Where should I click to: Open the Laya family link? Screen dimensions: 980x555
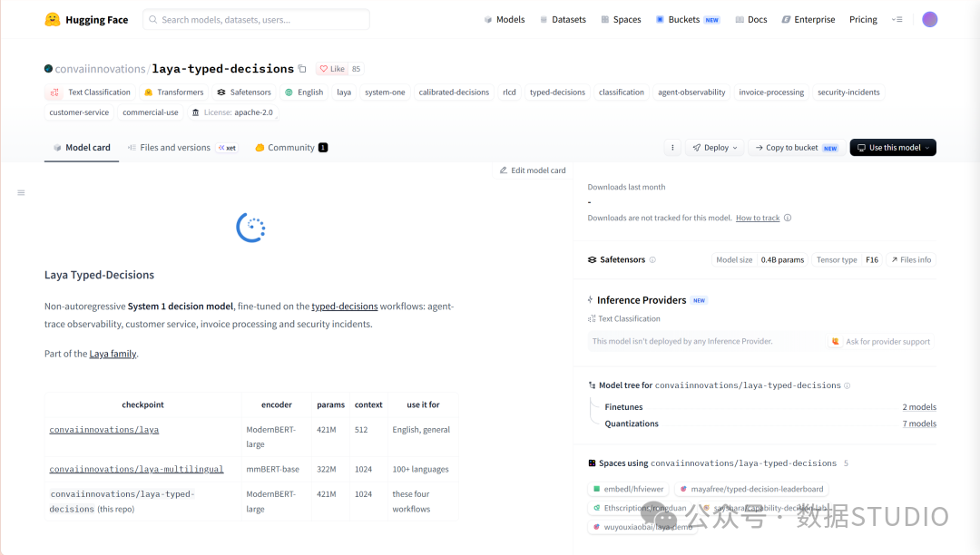tap(113, 354)
